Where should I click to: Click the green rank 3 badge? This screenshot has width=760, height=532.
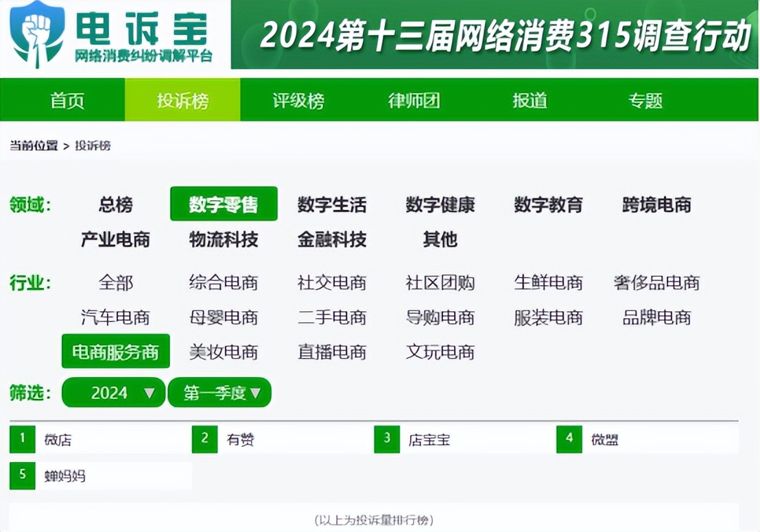click(387, 439)
